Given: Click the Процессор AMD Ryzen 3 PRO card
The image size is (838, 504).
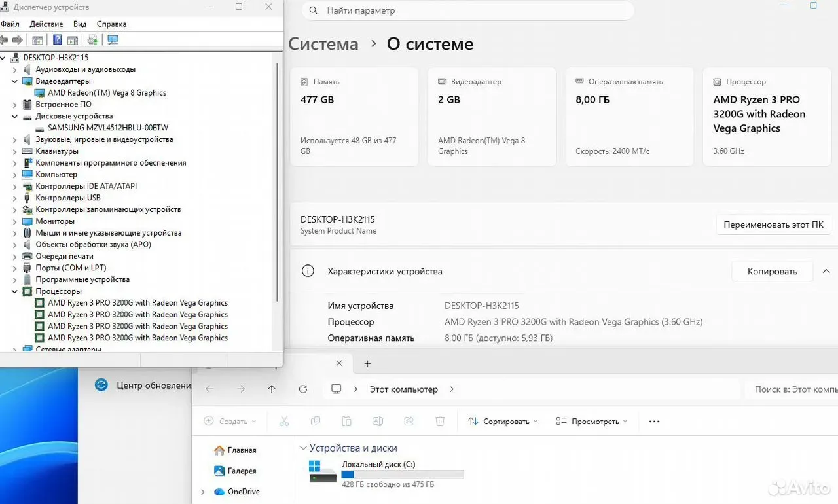Looking at the screenshot, I should [x=767, y=117].
